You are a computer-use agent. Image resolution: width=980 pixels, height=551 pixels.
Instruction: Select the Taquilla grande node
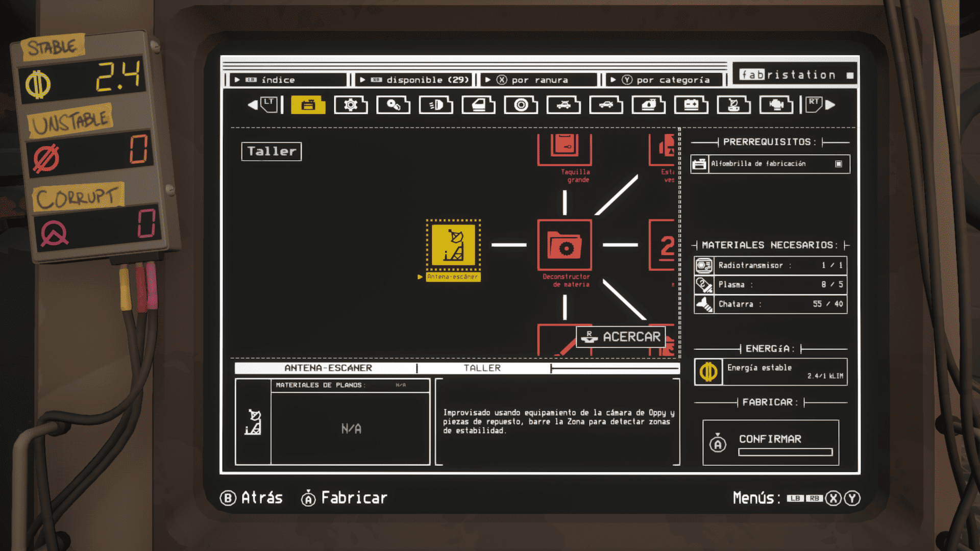click(565, 149)
